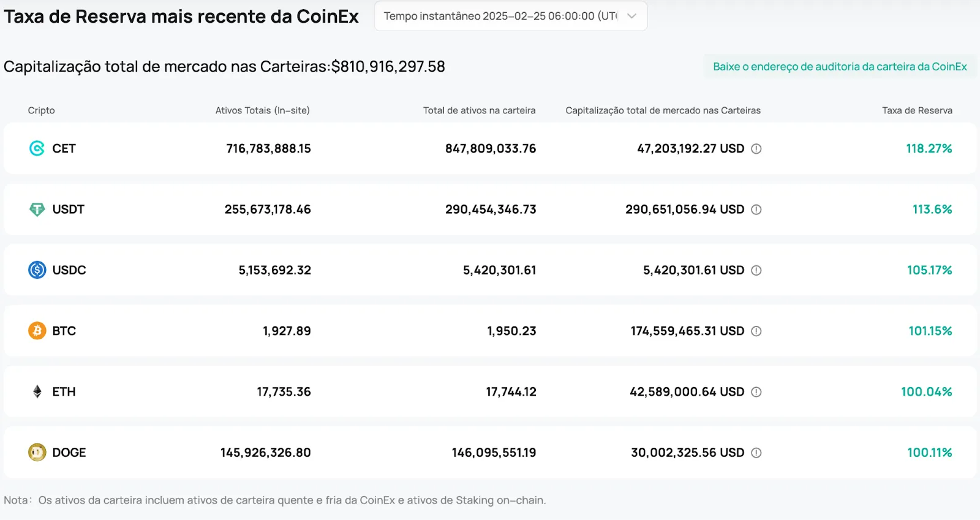Click USDT wallet total 290,454,346.73
980x520 pixels.
[x=491, y=209]
